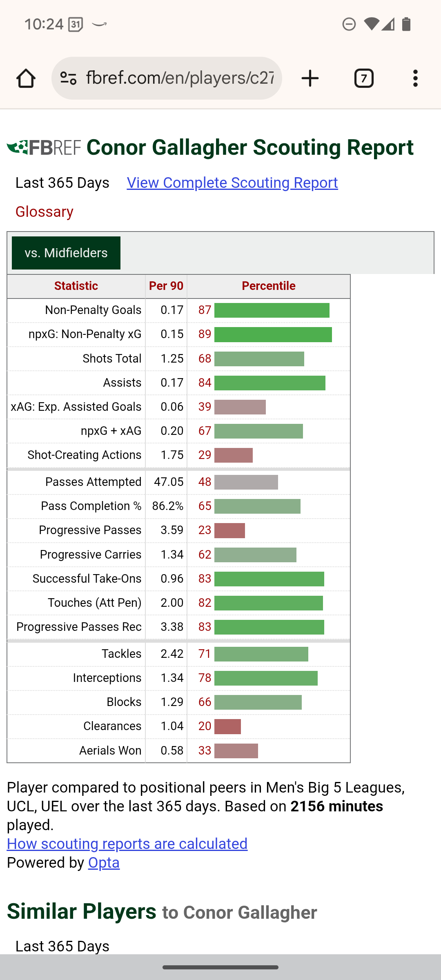Select the vs. Midfielders tab
This screenshot has width=441, height=980.
[66, 253]
